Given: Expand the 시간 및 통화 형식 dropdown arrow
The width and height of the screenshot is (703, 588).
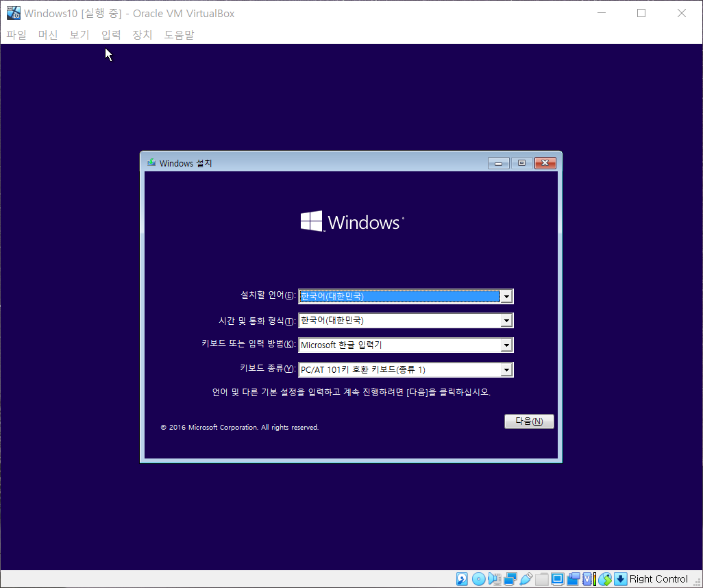Looking at the screenshot, I should pyautogui.click(x=506, y=320).
